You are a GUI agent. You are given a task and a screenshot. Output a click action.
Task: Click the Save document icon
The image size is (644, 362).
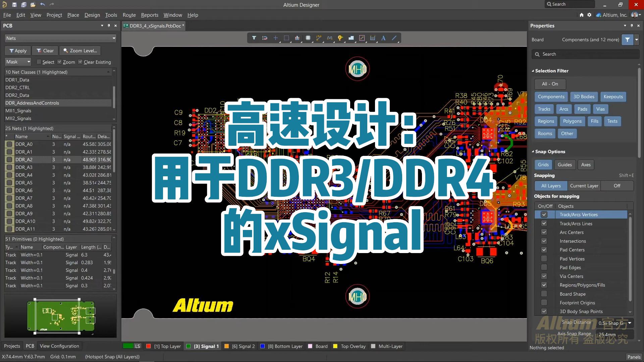14,4
